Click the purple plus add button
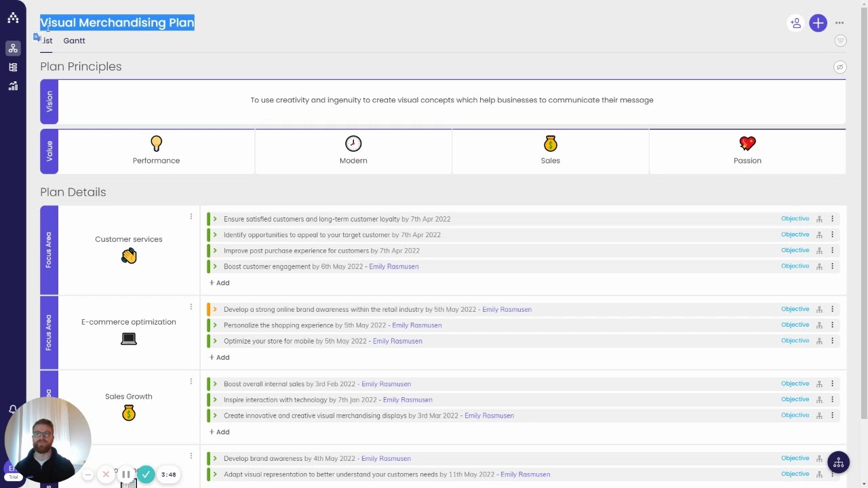Image resolution: width=868 pixels, height=488 pixels. click(x=818, y=23)
